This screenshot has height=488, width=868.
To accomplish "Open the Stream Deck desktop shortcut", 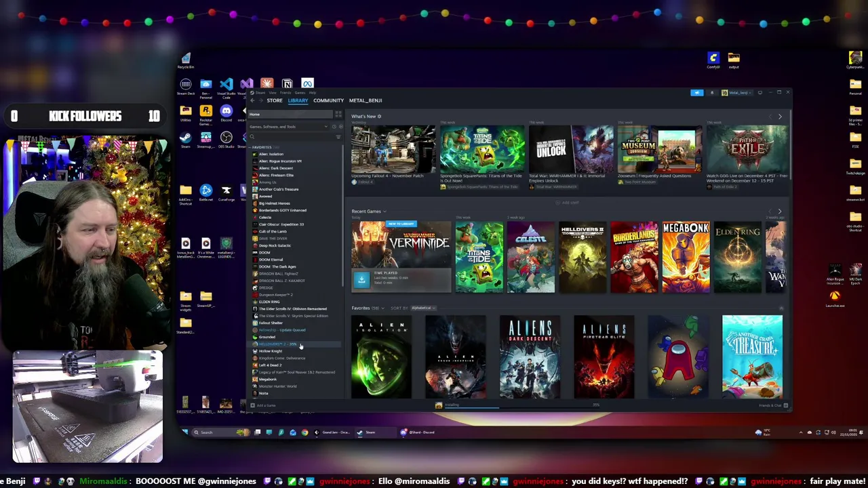I will point(185,87).
